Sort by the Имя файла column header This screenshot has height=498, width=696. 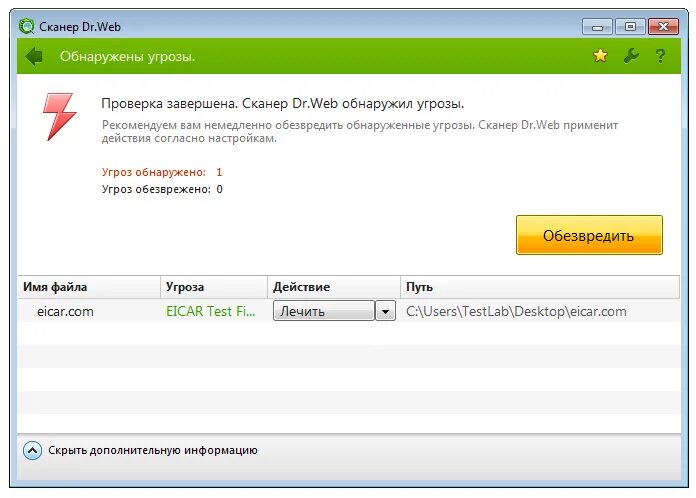click(x=89, y=287)
